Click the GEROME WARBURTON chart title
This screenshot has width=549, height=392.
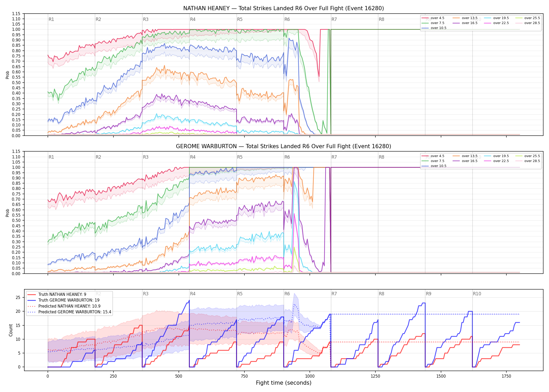click(x=283, y=146)
